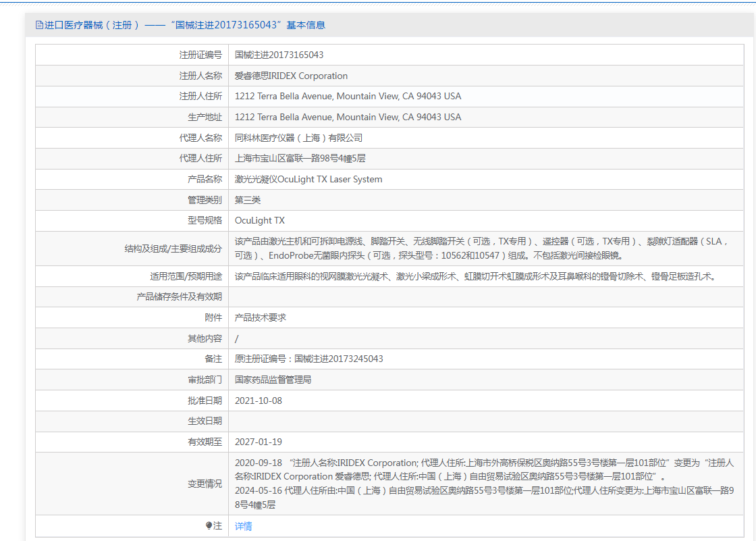Click the 注册人住所 address value
756x541 pixels.
[348, 96]
